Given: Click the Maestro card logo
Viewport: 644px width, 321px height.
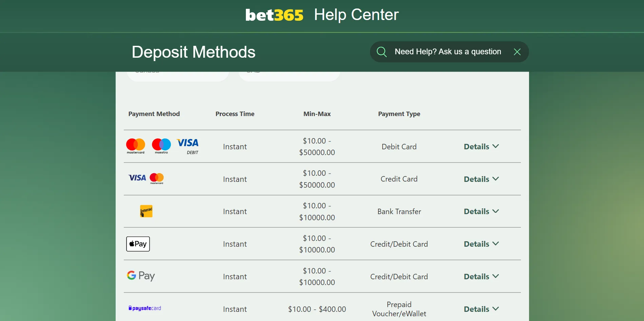Looking at the screenshot, I should [x=161, y=146].
